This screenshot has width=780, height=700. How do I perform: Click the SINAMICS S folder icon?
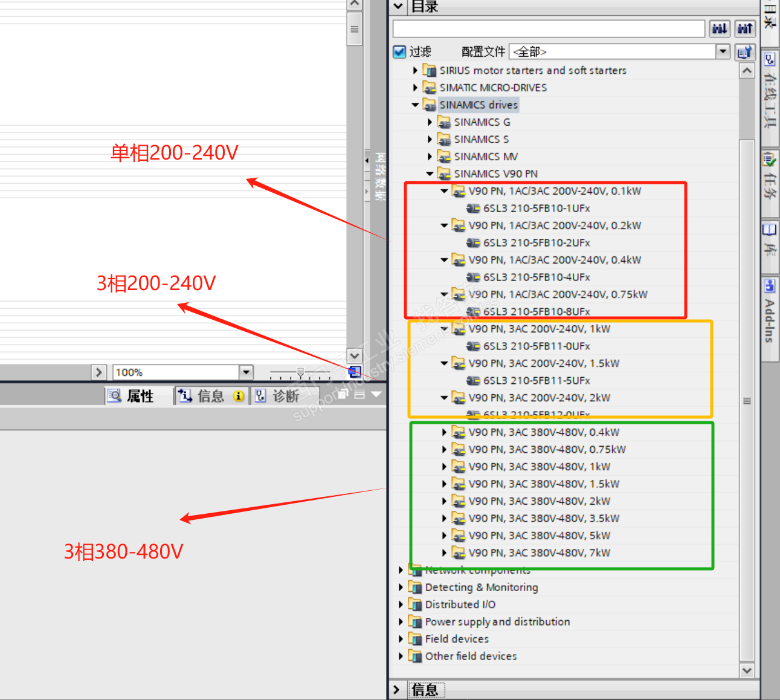[x=444, y=139]
